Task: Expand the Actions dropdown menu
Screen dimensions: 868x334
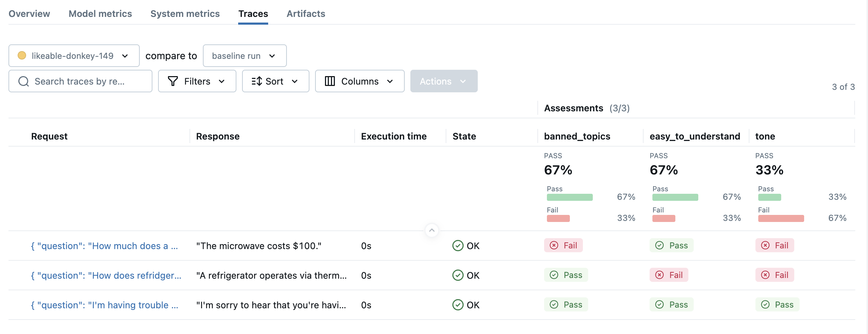Action: (444, 81)
